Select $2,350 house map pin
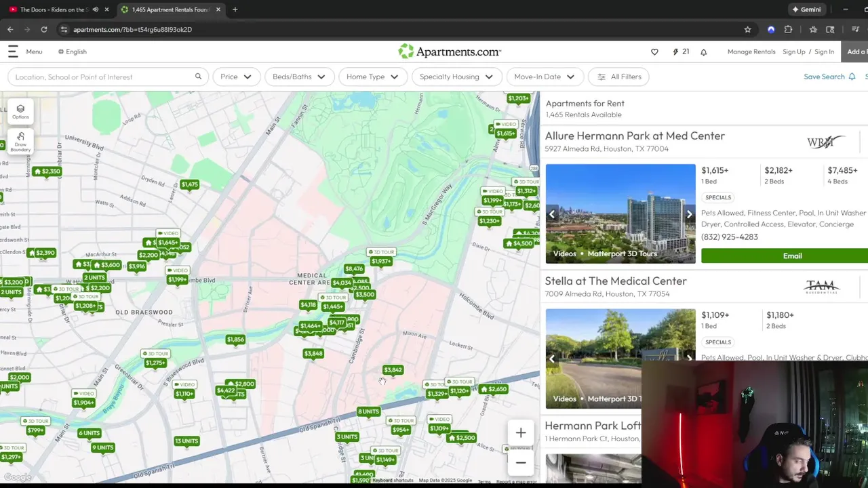The height and width of the screenshot is (488, 868). [47, 171]
